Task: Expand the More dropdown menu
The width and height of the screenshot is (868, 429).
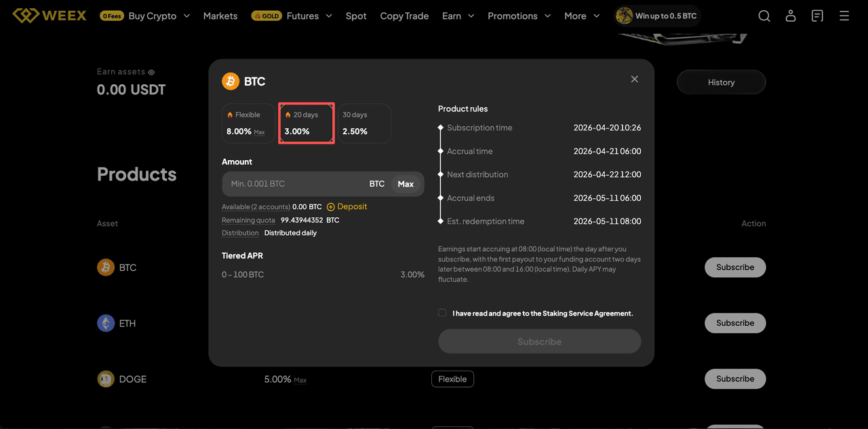Action: pos(596,16)
